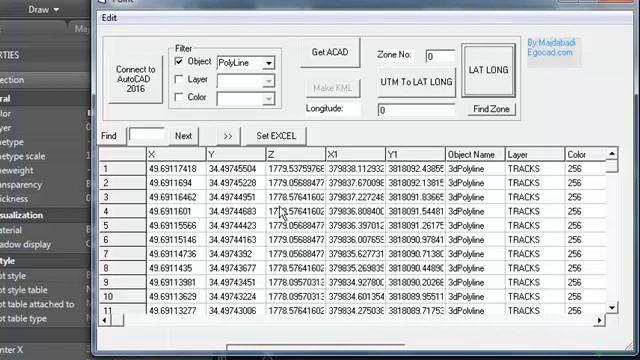Toggle the Object filter checkbox
Image resolution: width=640 pixels, height=360 pixels.
tap(179, 61)
